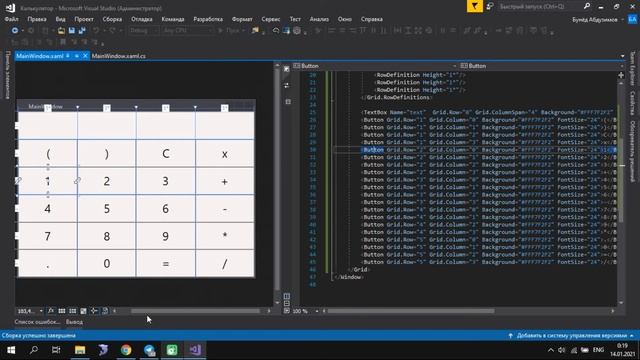The width and height of the screenshot is (640, 360).
Task: Open the Вид menu
Action: [x=60, y=19]
